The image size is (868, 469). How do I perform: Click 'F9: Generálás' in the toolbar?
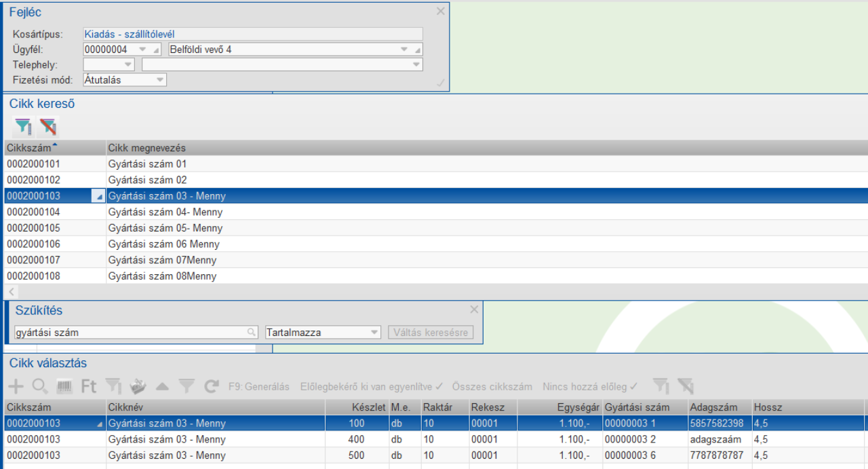pyautogui.click(x=259, y=387)
